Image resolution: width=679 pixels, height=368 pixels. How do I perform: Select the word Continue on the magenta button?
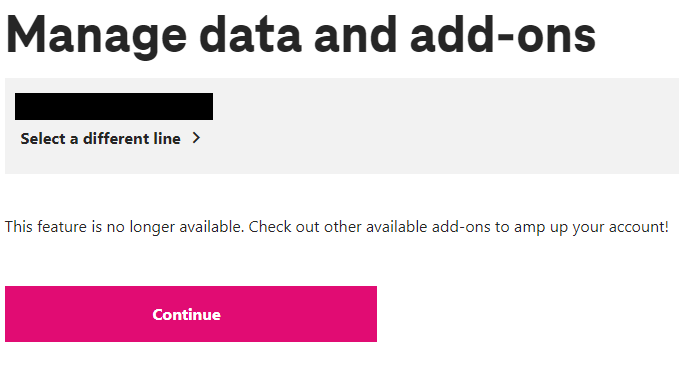tap(187, 314)
